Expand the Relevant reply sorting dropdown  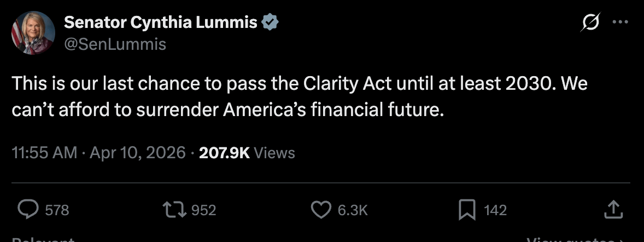point(43,239)
